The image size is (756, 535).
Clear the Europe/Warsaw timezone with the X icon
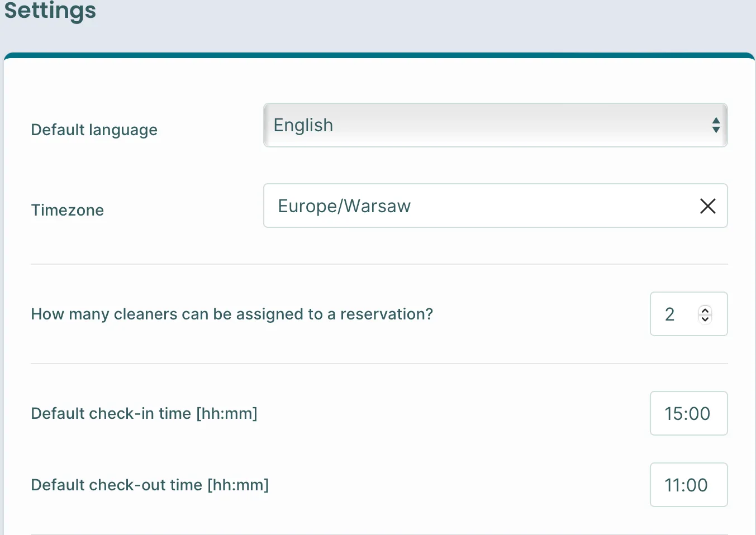click(707, 206)
